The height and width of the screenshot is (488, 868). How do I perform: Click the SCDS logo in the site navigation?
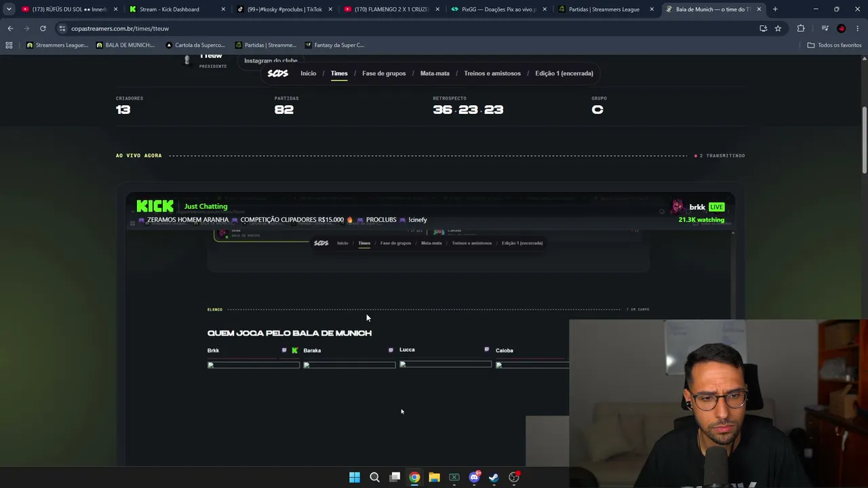click(278, 73)
